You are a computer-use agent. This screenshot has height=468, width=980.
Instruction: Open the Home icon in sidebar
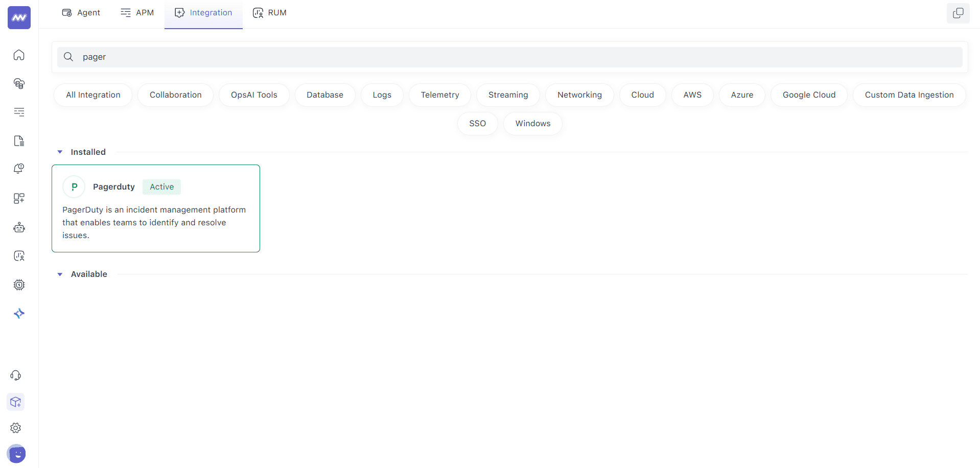click(19, 55)
